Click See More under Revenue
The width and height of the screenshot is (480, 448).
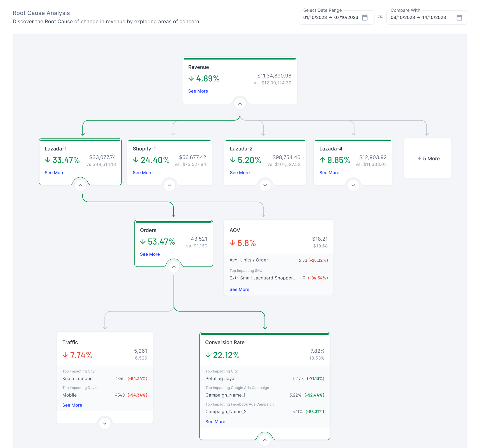point(198,91)
